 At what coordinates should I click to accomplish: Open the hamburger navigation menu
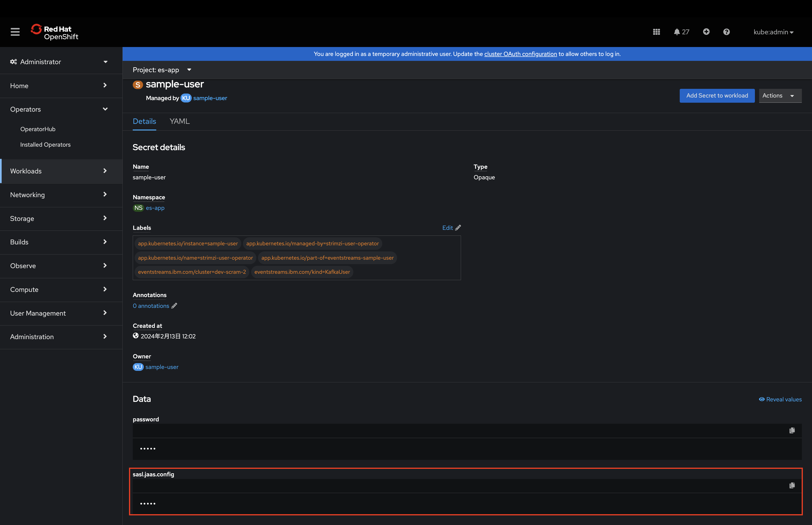pyautogui.click(x=15, y=32)
